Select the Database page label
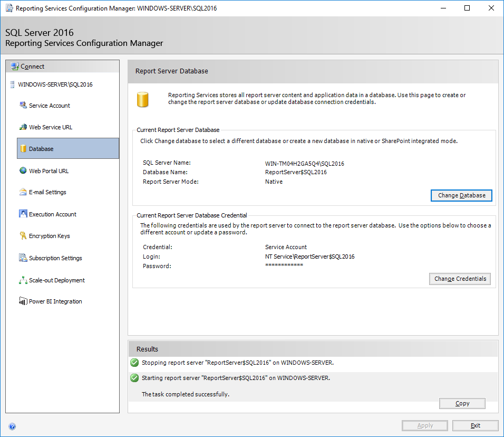The width and height of the screenshot is (504, 437). point(41,149)
